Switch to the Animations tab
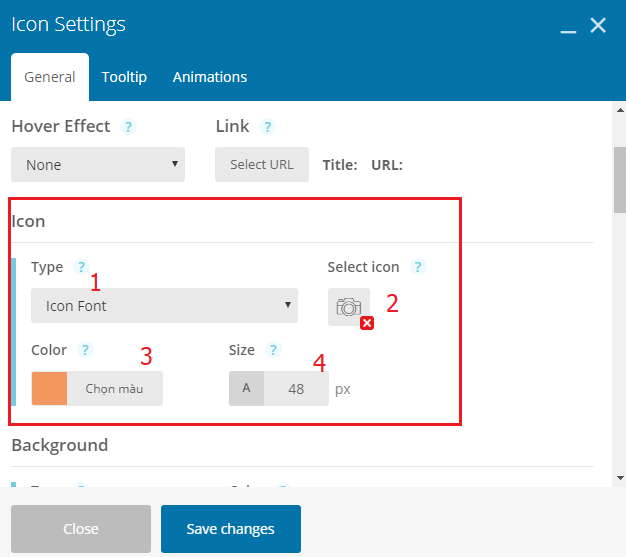The width and height of the screenshot is (626, 557). click(210, 77)
